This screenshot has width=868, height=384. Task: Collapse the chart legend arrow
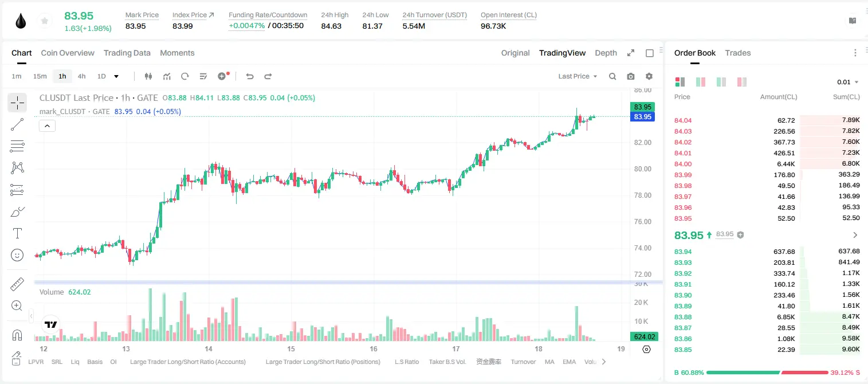click(47, 126)
